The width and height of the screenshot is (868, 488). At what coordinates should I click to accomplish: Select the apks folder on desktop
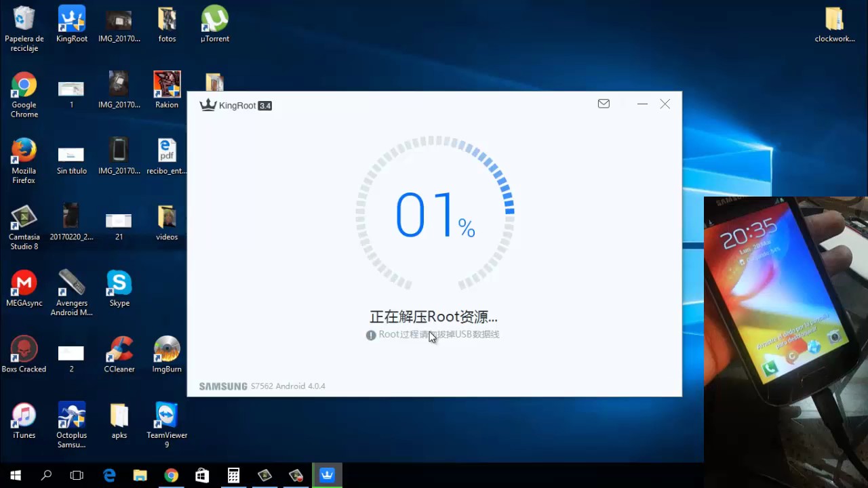coord(119,421)
